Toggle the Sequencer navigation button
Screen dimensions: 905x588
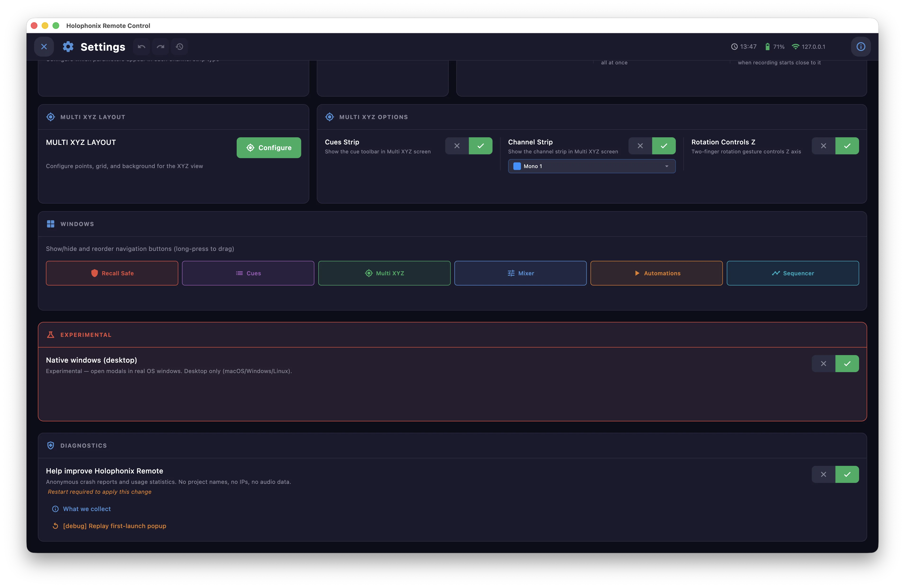[792, 273]
